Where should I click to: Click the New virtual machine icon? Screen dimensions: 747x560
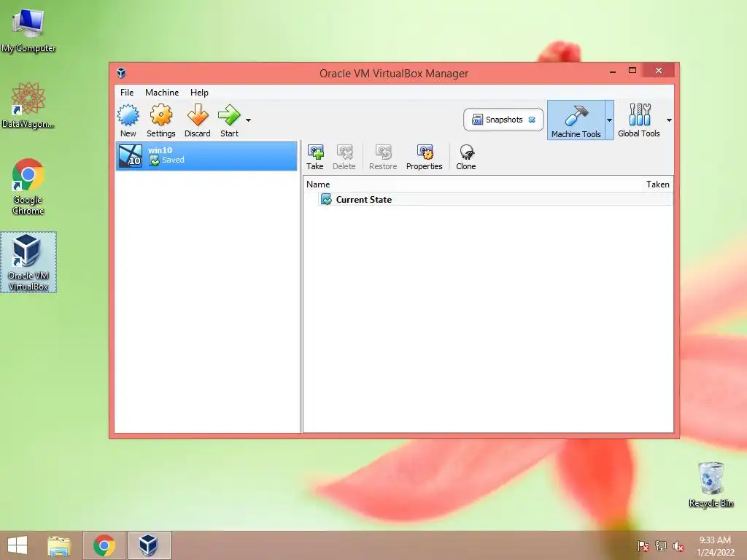click(x=128, y=120)
